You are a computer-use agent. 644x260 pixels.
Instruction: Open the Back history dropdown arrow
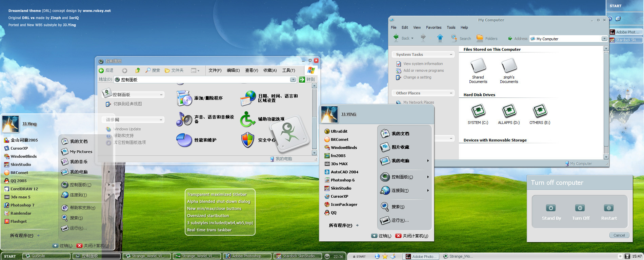[412, 38]
